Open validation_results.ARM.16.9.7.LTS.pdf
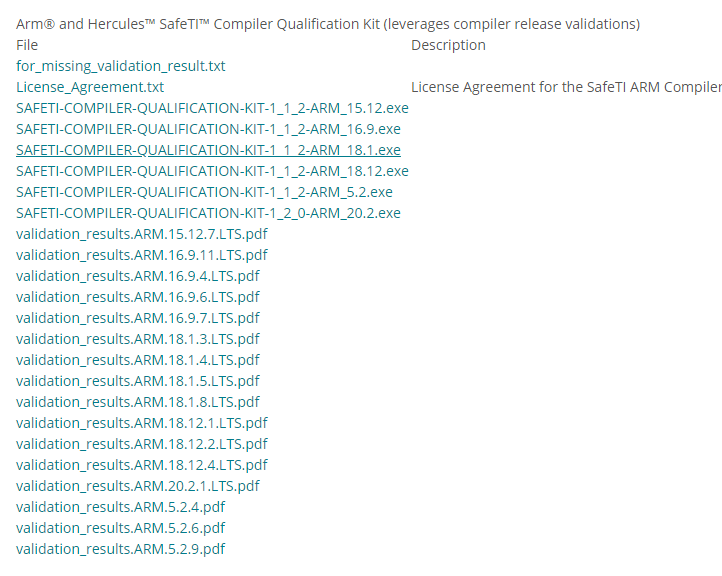Viewport: 722px width, 576px height. tap(138, 318)
